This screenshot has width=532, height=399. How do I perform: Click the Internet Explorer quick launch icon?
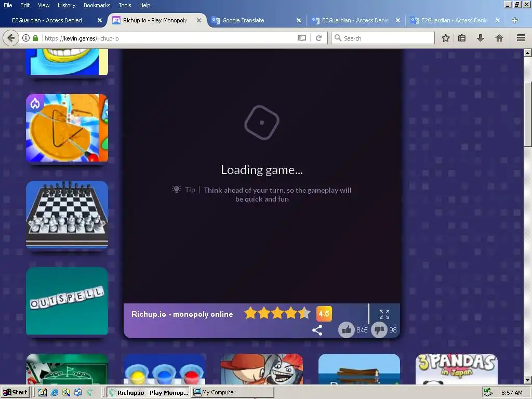tap(54, 393)
